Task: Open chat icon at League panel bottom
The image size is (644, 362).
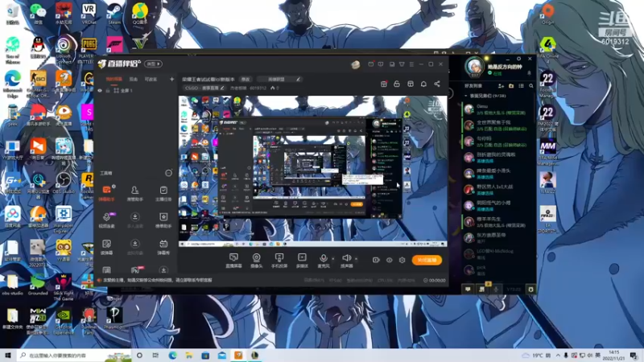Action: (468, 290)
